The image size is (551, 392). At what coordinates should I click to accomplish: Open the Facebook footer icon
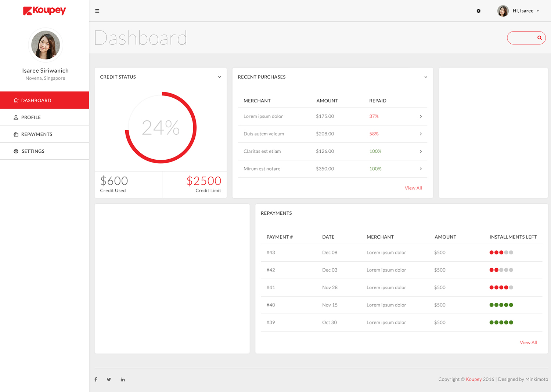[x=96, y=380]
